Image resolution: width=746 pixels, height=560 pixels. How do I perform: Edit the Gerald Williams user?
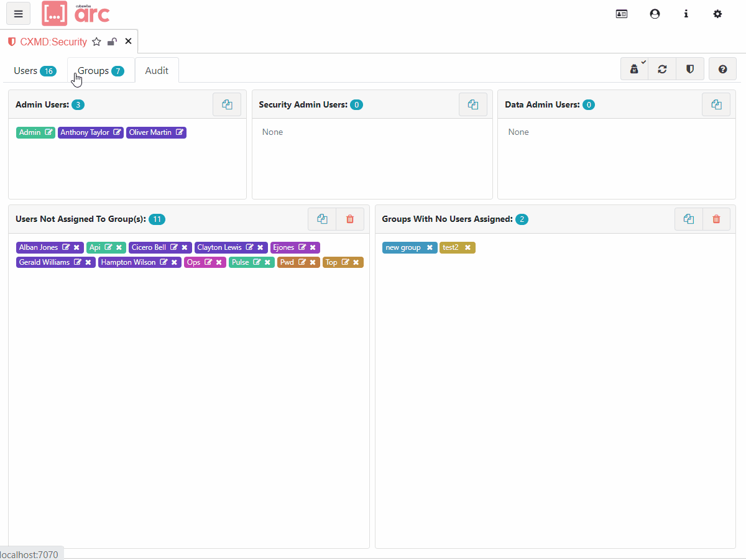coord(78,262)
